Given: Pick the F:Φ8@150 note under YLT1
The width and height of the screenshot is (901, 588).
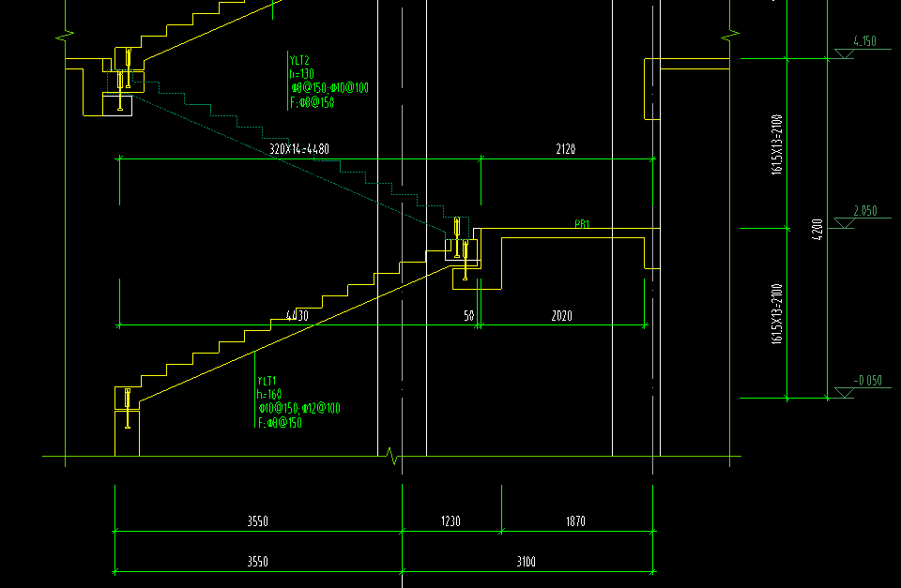Looking at the screenshot, I should click(x=280, y=423).
